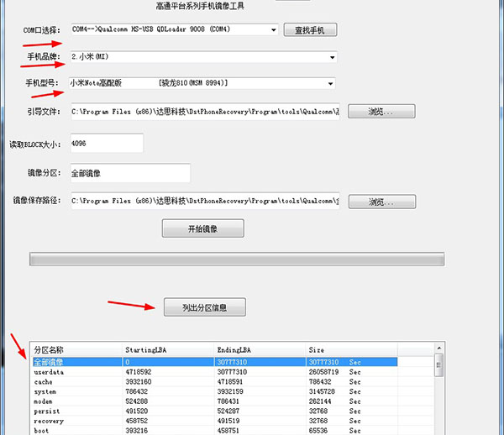Image resolution: width=504 pixels, height=435 pixels.
Task: Click the partition list scrollbar thumb
Action: tap(438, 365)
